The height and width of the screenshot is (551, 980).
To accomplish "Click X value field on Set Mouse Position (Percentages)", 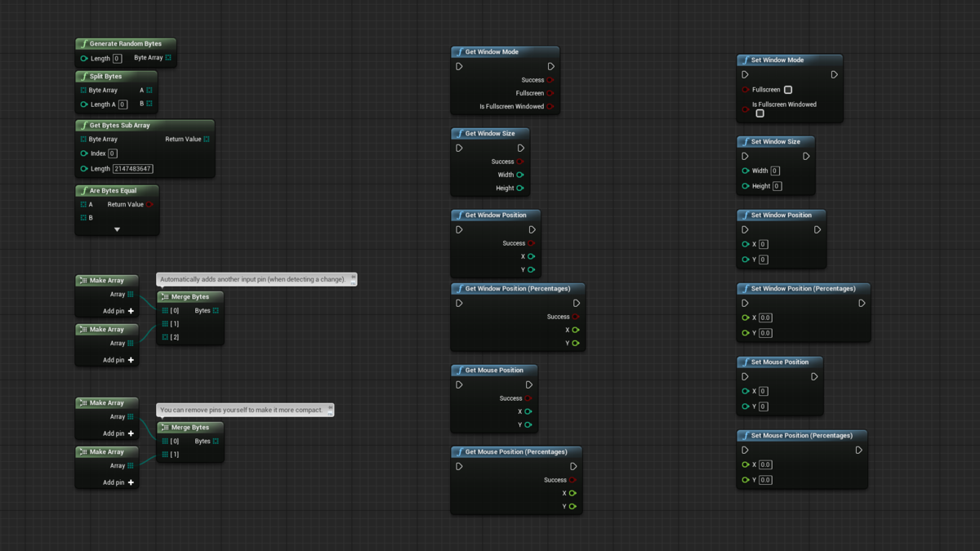I will pos(765,464).
